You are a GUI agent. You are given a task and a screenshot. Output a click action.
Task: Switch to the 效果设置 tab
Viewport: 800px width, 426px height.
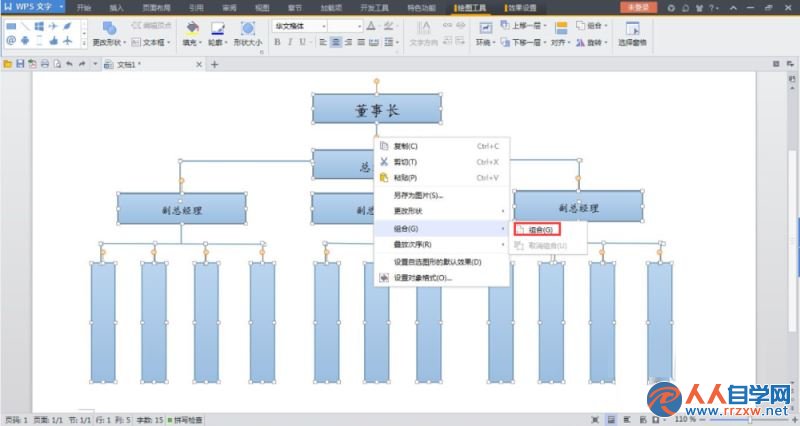[x=521, y=8]
